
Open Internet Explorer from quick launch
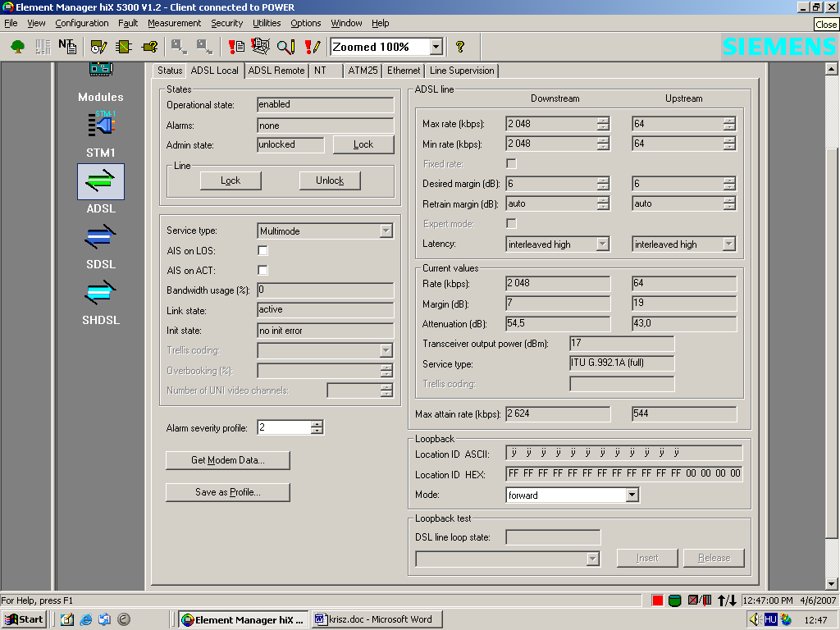tap(85, 620)
